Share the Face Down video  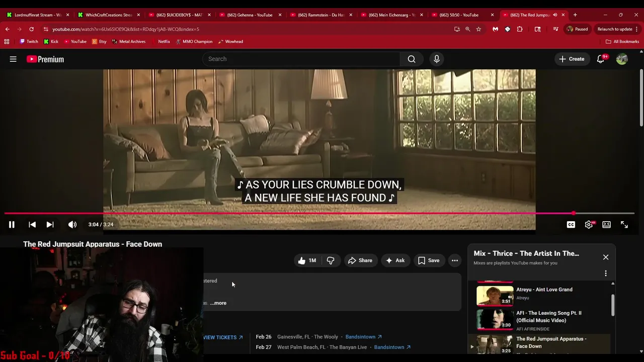pyautogui.click(x=360, y=260)
